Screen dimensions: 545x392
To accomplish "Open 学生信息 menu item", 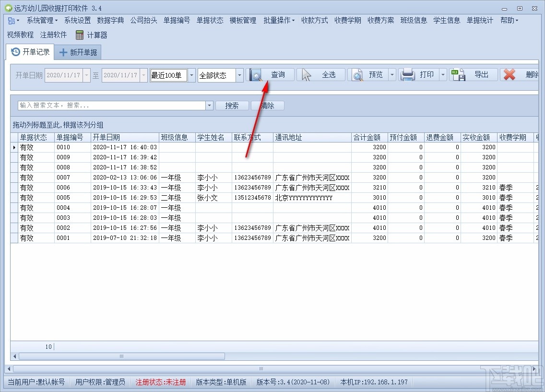I will pos(447,21).
